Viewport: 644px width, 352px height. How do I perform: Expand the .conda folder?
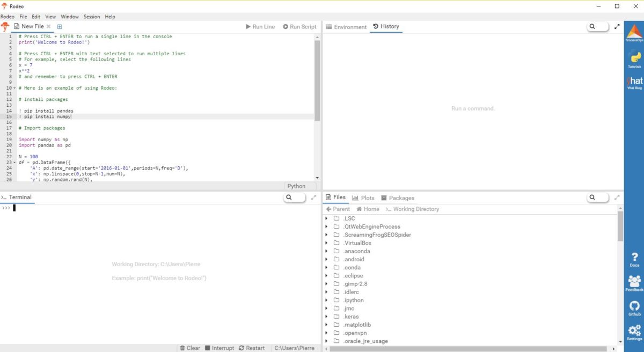point(327,267)
